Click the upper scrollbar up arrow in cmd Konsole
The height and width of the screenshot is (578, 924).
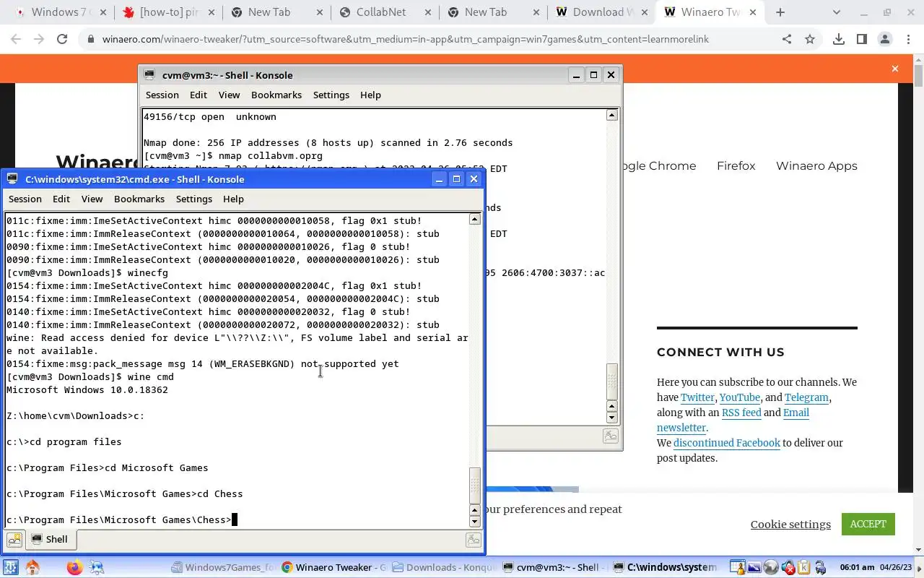(474, 219)
